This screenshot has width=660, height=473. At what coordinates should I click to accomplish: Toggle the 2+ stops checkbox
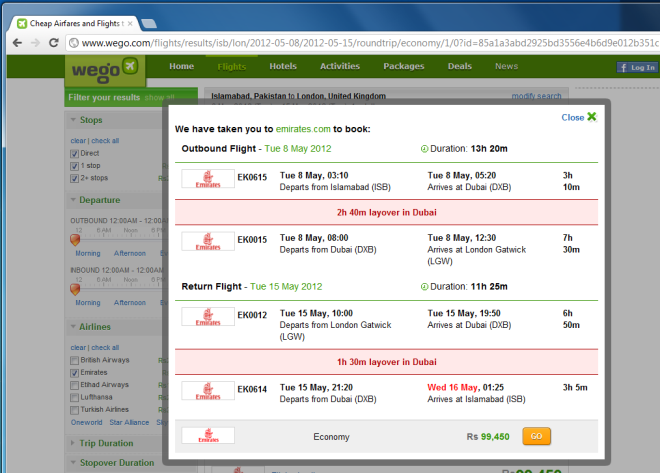click(75, 178)
